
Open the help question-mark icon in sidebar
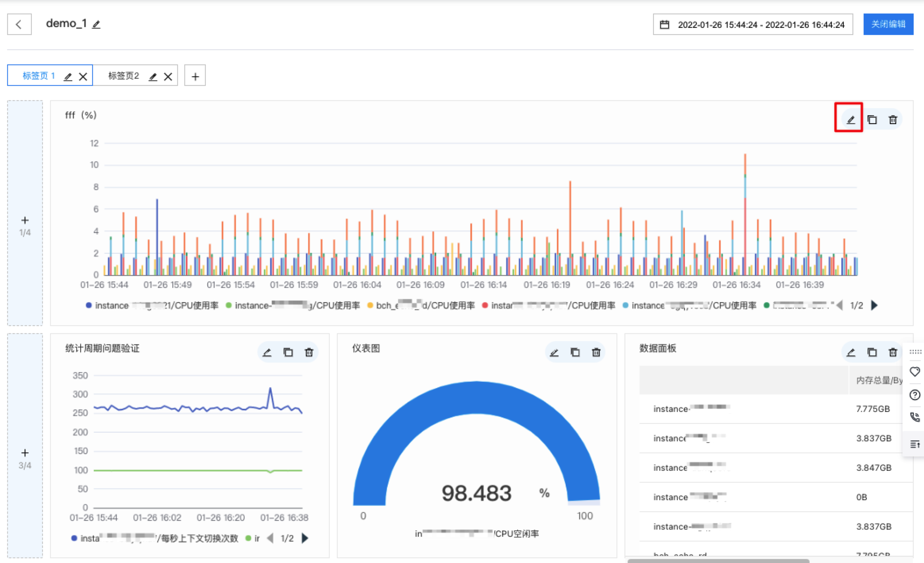pyautogui.click(x=915, y=395)
